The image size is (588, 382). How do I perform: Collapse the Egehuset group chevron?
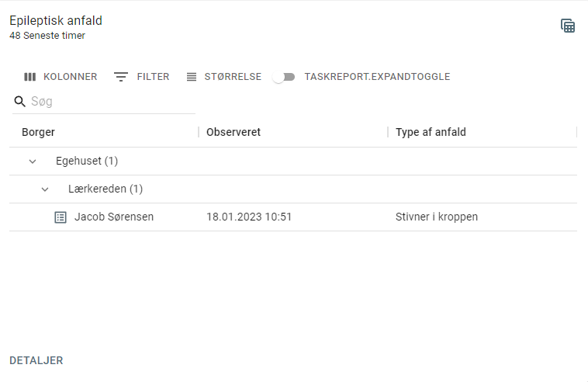pos(33,161)
